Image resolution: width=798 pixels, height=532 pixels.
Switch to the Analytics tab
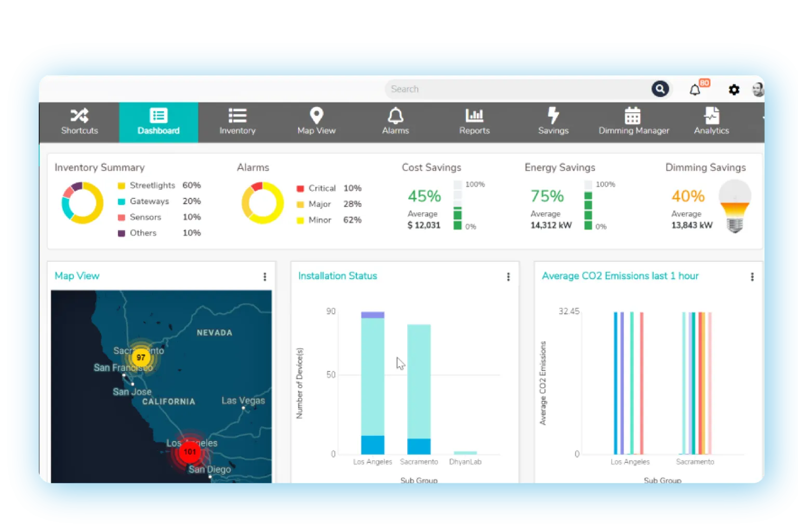[x=712, y=123]
